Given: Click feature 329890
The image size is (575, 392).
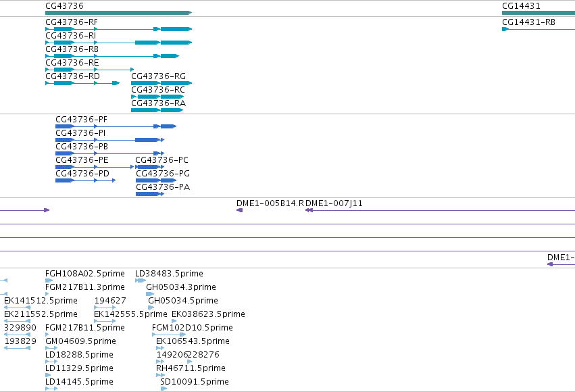Looking at the screenshot, I should [18, 335].
